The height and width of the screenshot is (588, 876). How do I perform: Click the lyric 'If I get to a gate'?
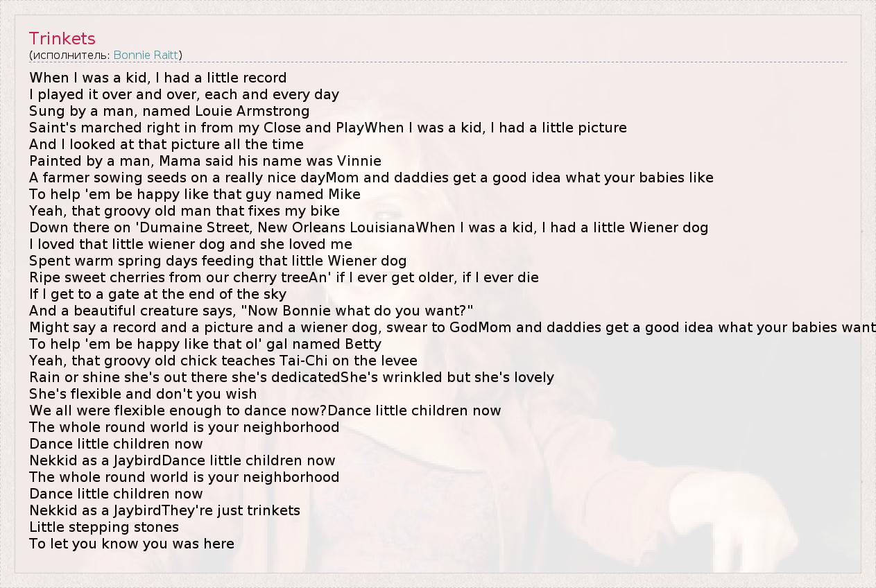point(158,294)
